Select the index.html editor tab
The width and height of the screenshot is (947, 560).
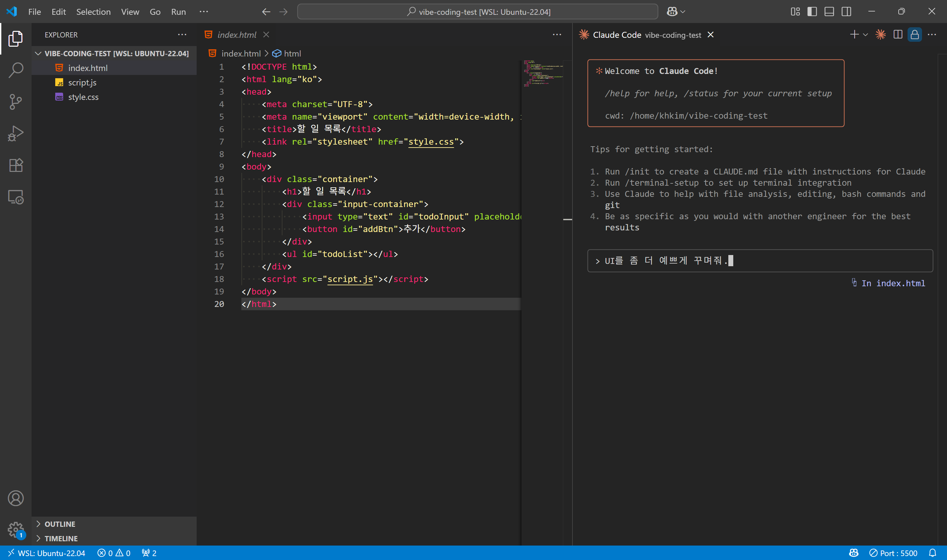(x=237, y=35)
